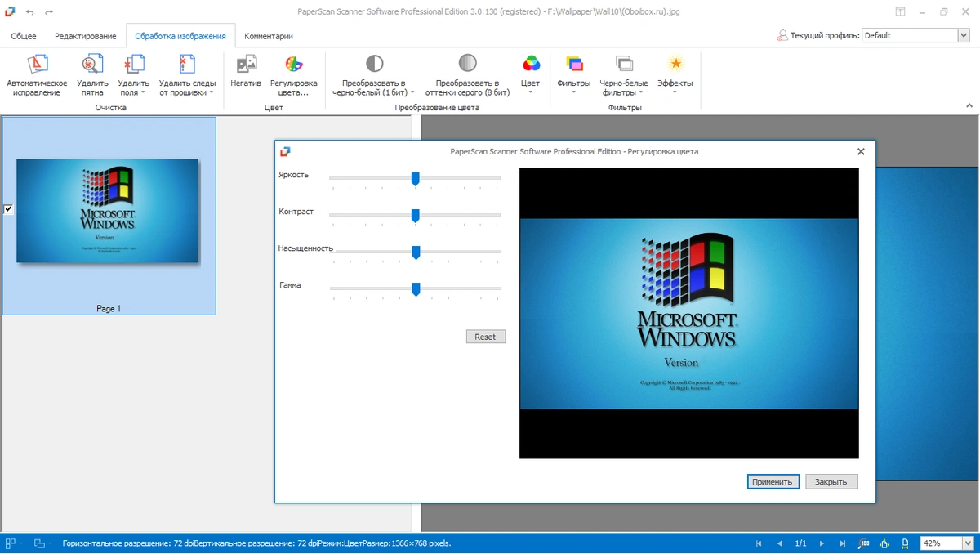This screenshot has width=980, height=554.
Task: Click Удалить поля border removal icon
Action: click(133, 65)
